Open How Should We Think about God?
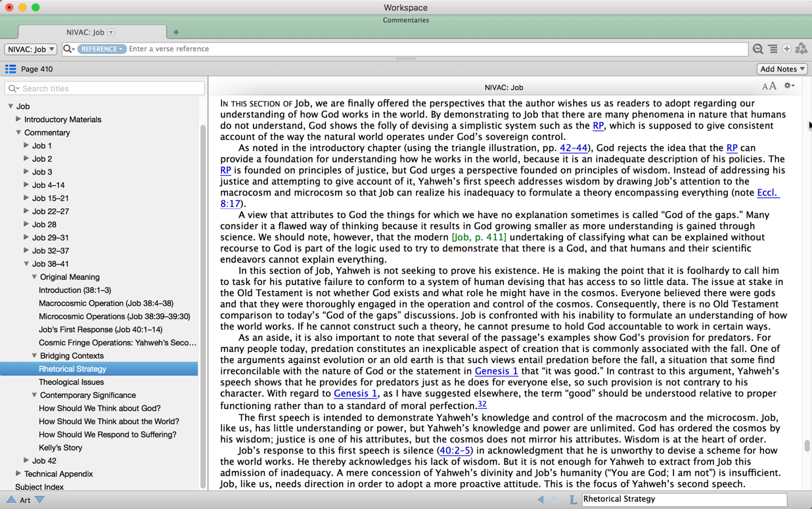Viewport: 812px width, 509px height. point(100,409)
